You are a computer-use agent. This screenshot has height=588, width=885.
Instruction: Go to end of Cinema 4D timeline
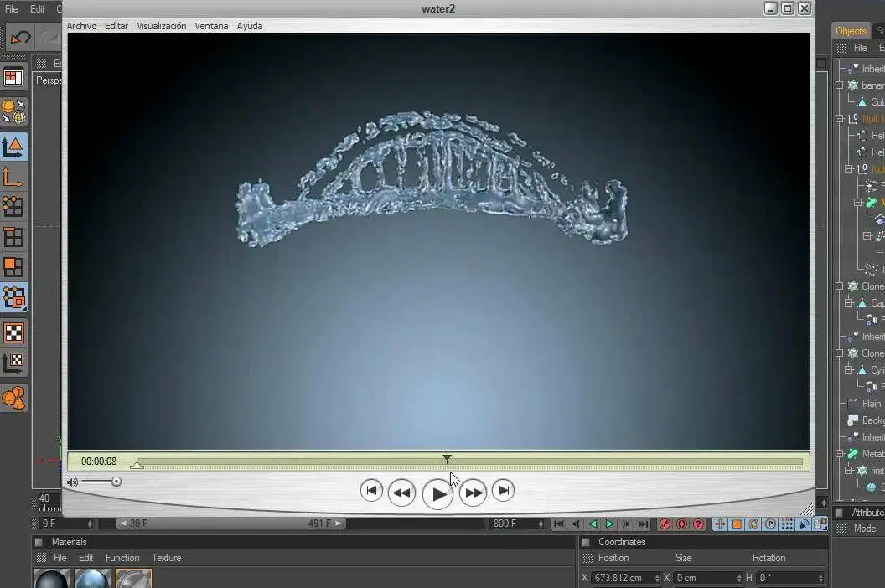tap(644, 524)
